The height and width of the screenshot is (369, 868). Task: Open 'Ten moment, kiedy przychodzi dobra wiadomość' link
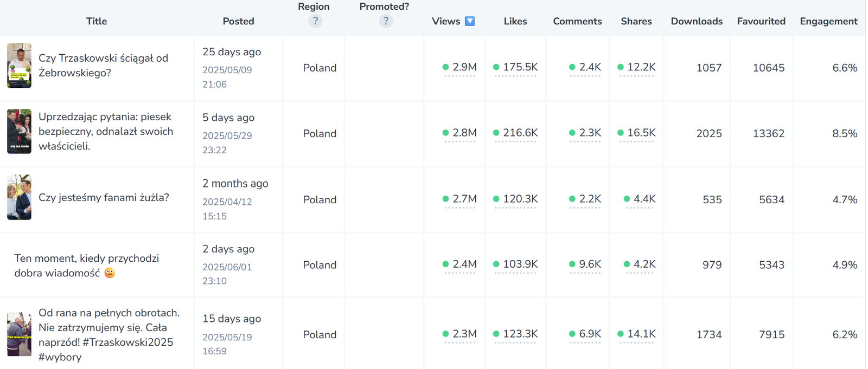click(x=87, y=266)
